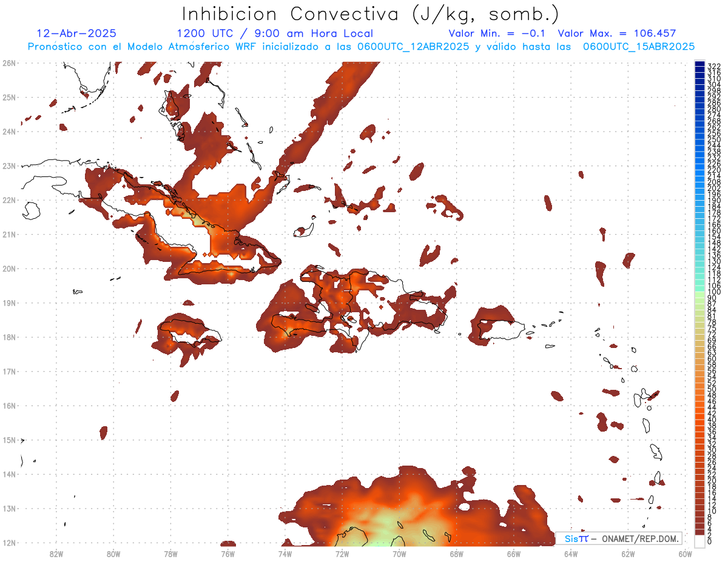
Task: Click the date "12-Abr-2025"
Action: pyautogui.click(x=76, y=33)
